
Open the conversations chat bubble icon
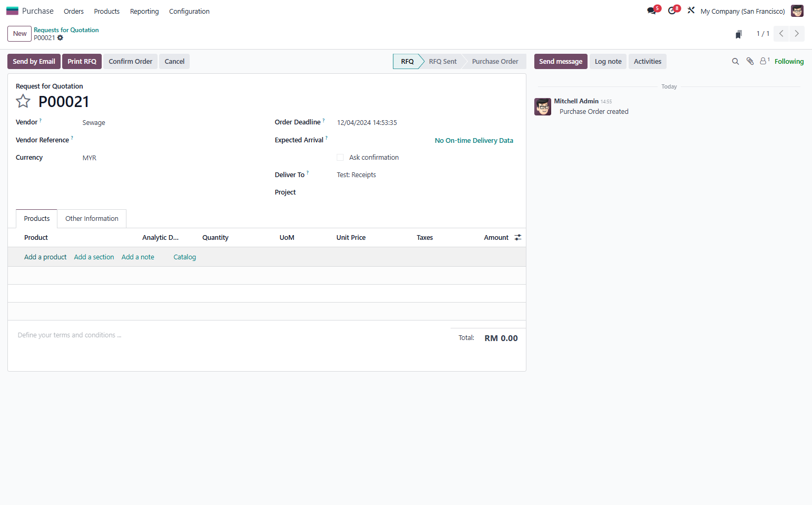[x=652, y=11]
